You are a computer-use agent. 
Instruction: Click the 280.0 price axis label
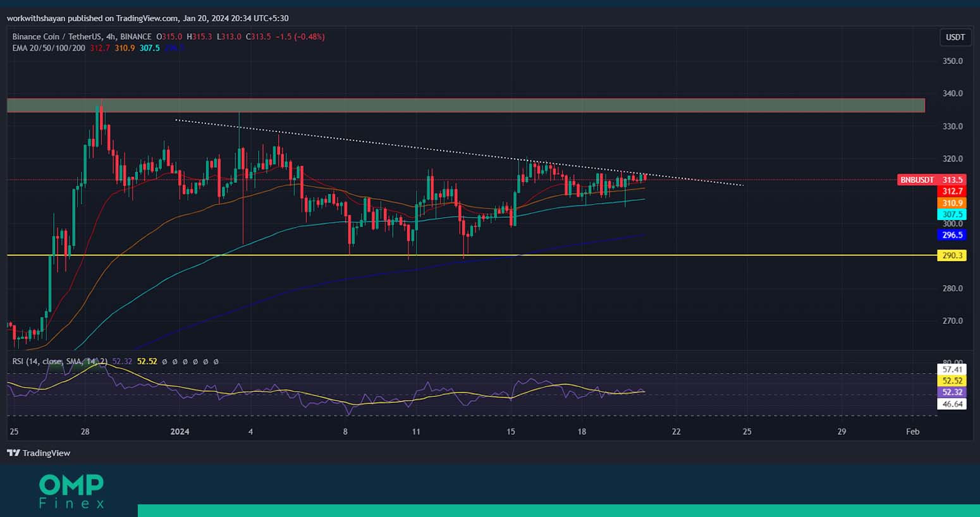pyautogui.click(x=952, y=288)
